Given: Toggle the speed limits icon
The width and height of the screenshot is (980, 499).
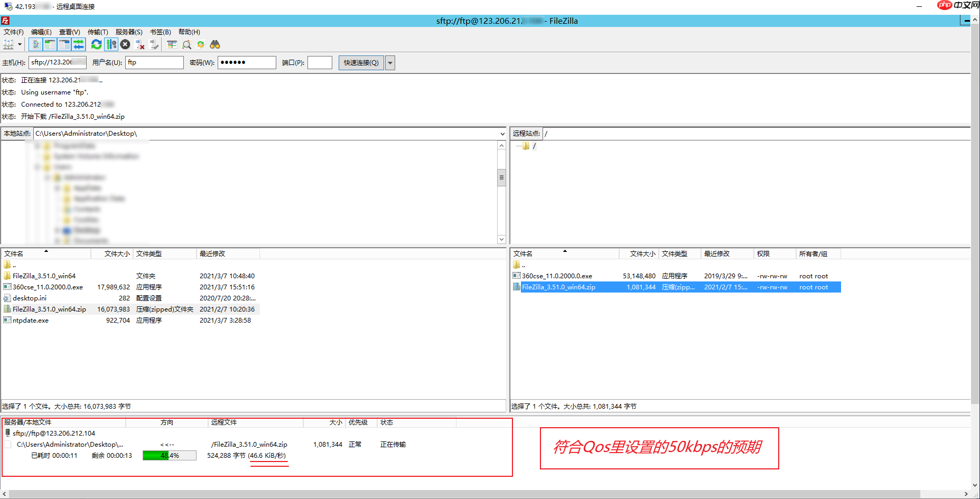Looking at the screenshot, I should click(x=111, y=44).
